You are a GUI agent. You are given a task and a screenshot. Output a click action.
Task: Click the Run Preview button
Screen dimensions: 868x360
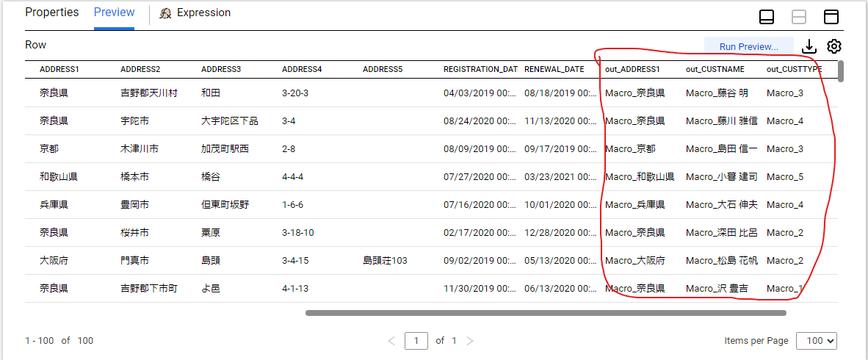click(749, 46)
